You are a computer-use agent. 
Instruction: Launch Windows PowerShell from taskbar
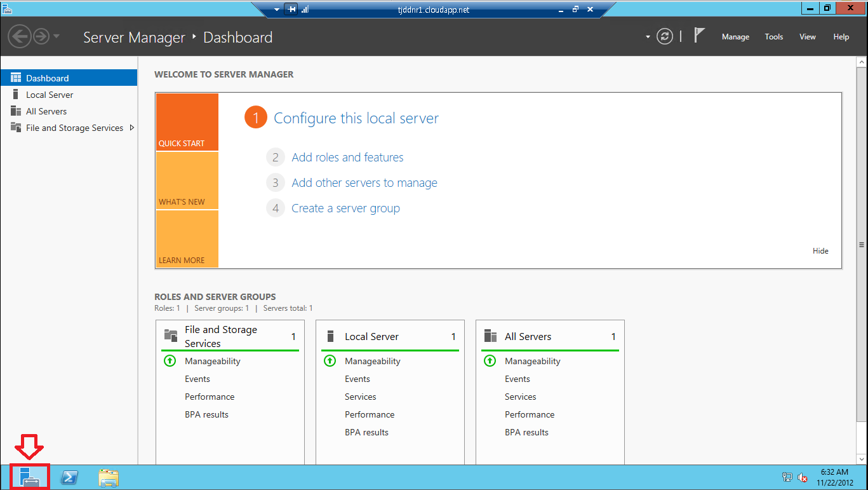[x=69, y=478]
